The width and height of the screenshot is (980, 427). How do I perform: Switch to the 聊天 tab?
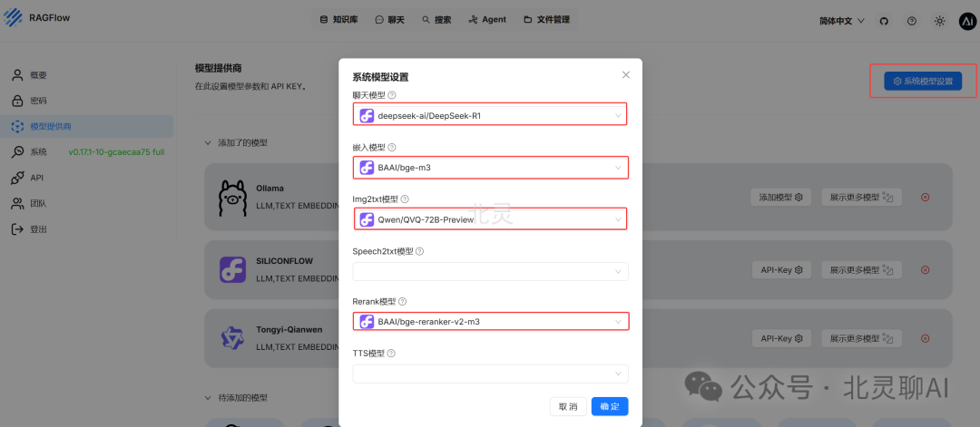pyautogui.click(x=390, y=20)
